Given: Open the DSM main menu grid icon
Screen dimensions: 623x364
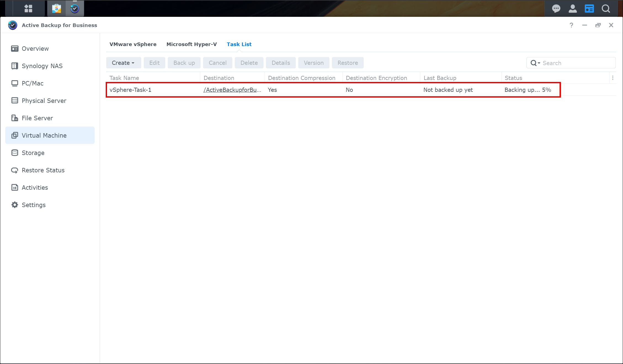Looking at the screenshot, I should 28,9.
